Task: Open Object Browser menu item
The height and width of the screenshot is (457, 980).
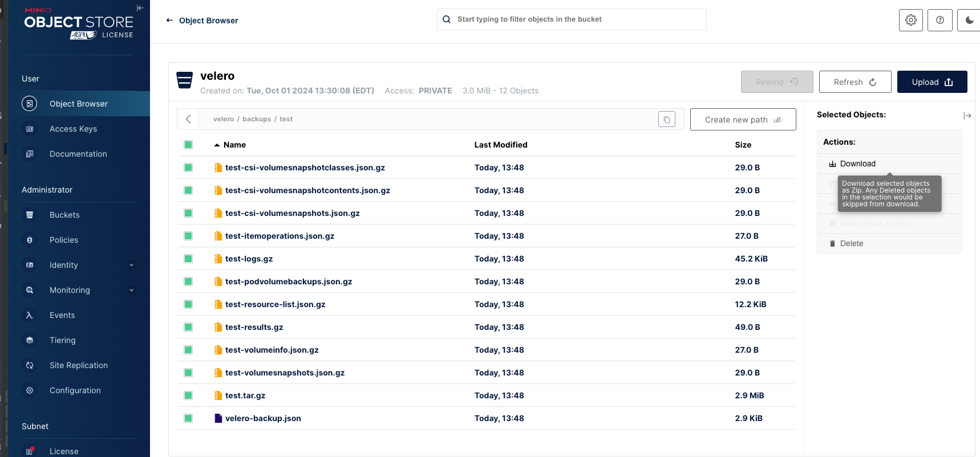Action: [79, 104]
